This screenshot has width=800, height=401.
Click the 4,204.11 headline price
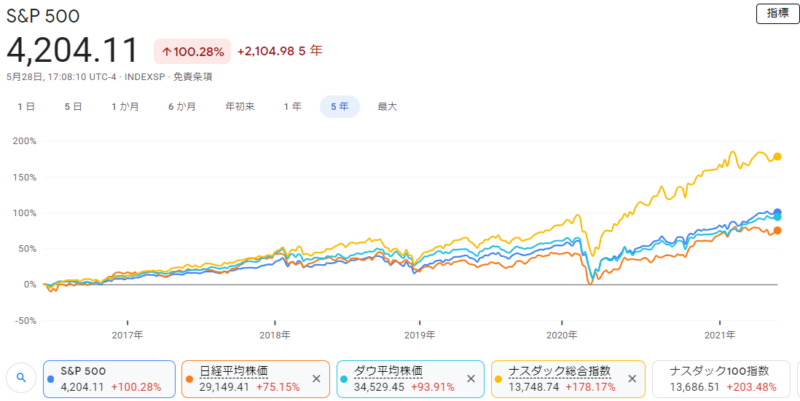(x=72, y=51)
